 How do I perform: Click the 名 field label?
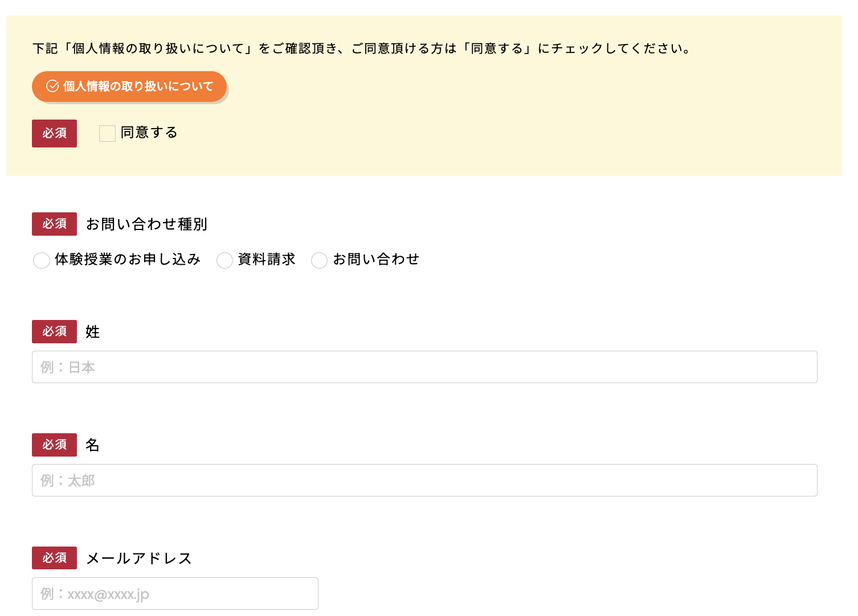[x=93, y=445]
